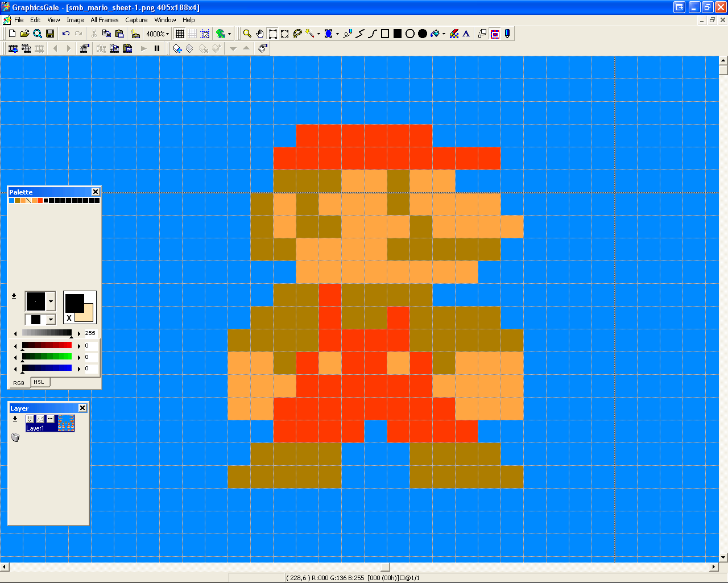The image size is (728, 583).
Task: Click the Layer1 thumbnail
Action: tap(66, 423)
